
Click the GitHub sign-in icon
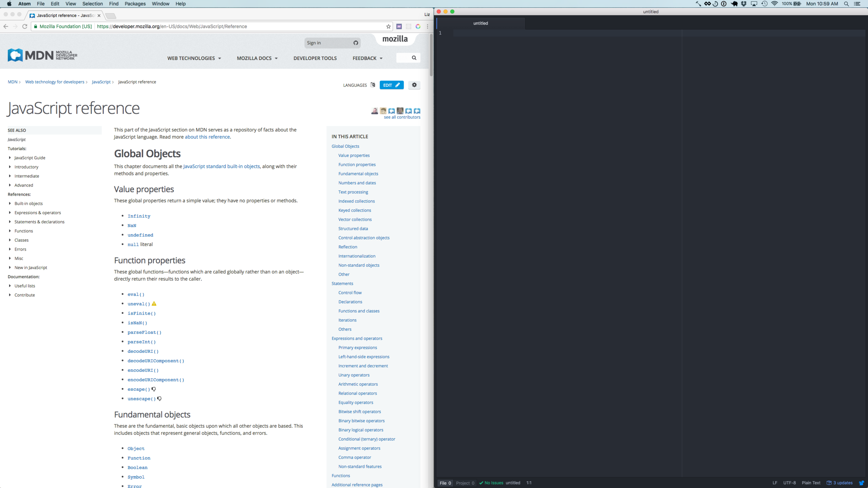(356, 43)
